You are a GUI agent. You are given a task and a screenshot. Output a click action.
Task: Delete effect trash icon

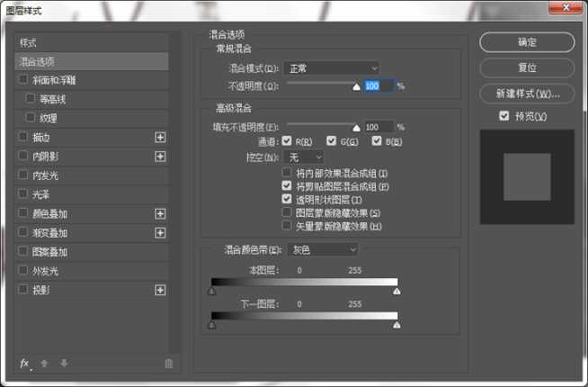point(169,364)
